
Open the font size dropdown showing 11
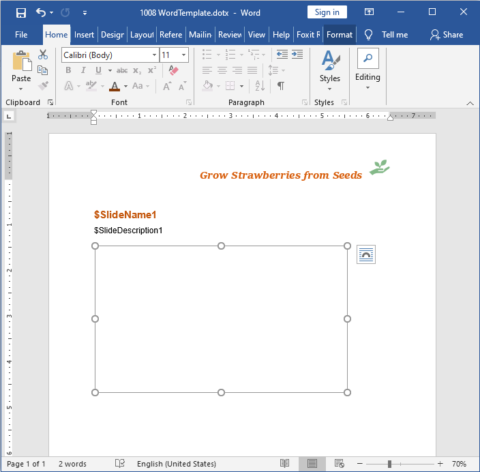pos(184,55)
